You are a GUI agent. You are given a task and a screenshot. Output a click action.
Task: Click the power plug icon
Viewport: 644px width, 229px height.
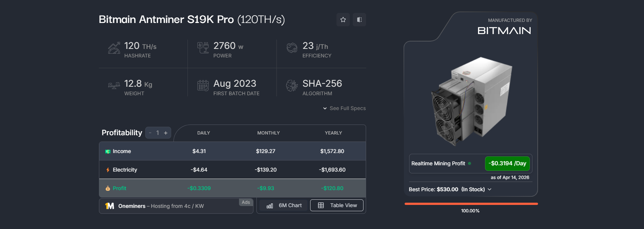tap(203, 48)
